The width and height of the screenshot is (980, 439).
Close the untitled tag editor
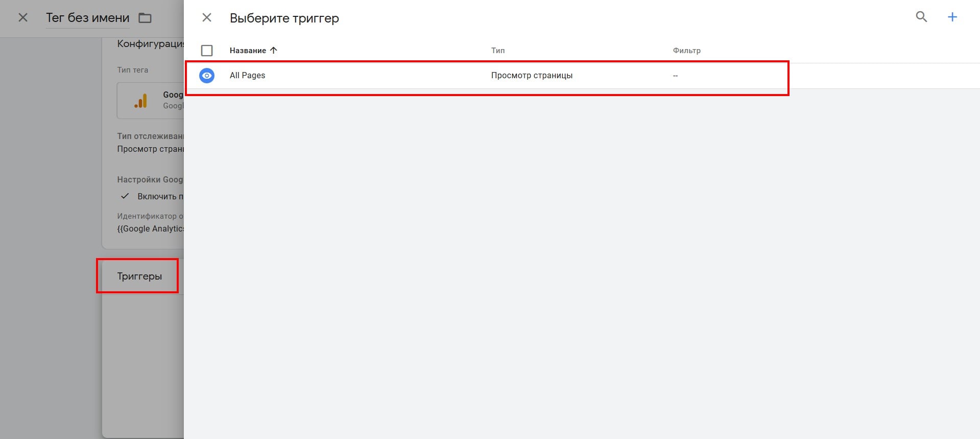tap(23, 18)
